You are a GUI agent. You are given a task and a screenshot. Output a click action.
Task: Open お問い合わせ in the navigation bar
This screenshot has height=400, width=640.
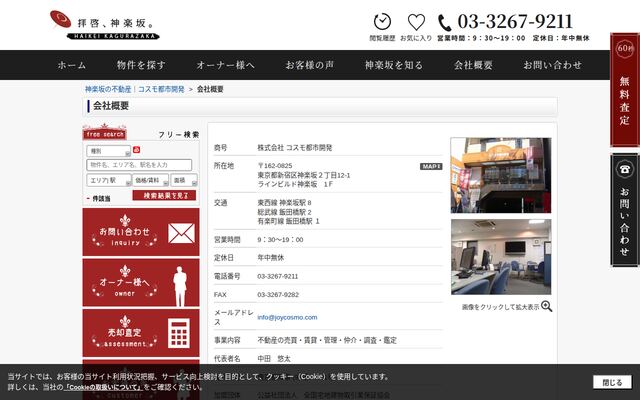[x=552, y=65]
